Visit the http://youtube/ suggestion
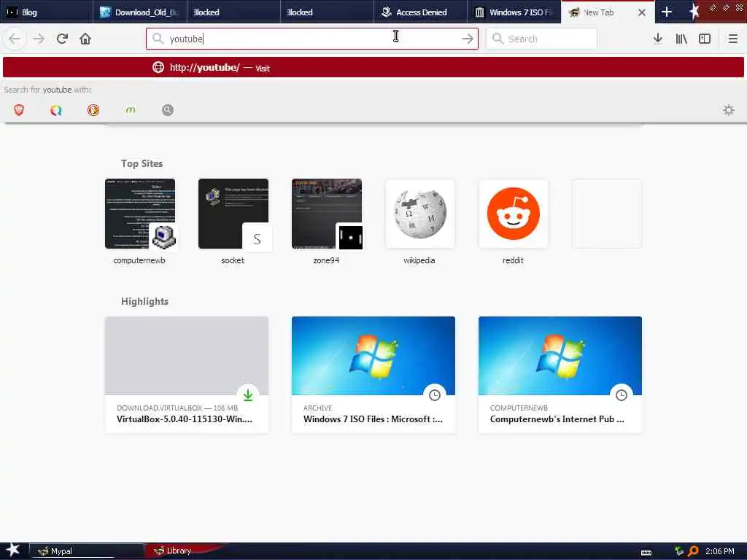The image size is (747, 560). pos(373,67)
